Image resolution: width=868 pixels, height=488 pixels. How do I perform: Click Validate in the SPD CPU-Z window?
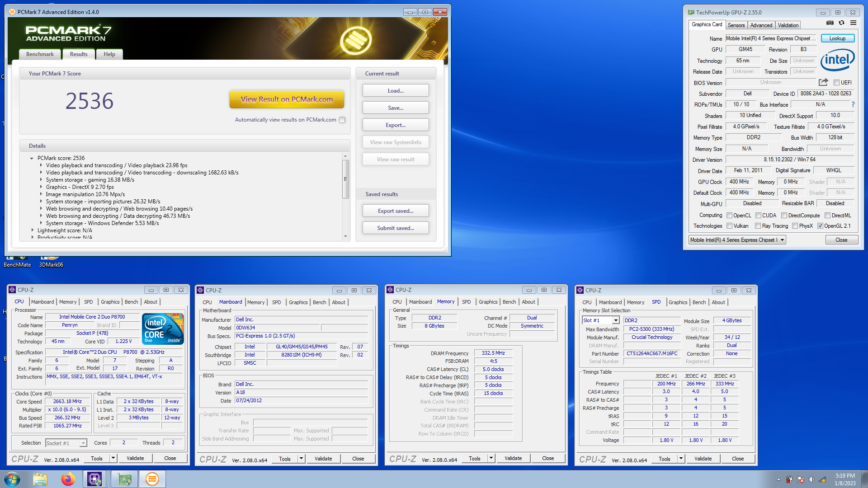tap(703, 459)
